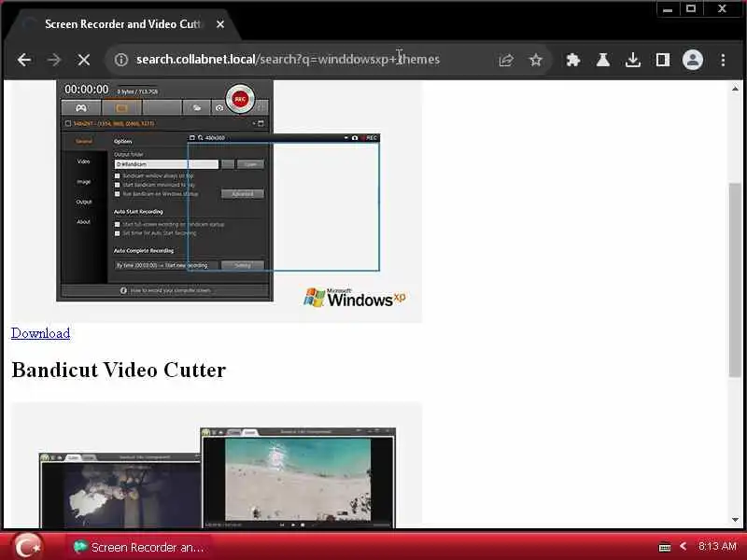Viewport: 747px width, 560px height.
Task: Toggle the browser side panel
Action: pos(663,60)
